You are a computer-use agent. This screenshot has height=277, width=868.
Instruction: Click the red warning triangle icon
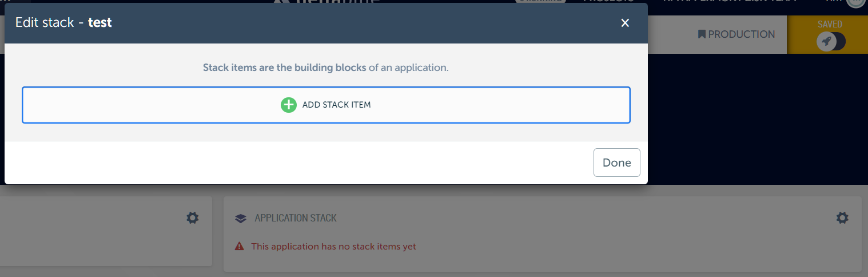coord(240,247)
